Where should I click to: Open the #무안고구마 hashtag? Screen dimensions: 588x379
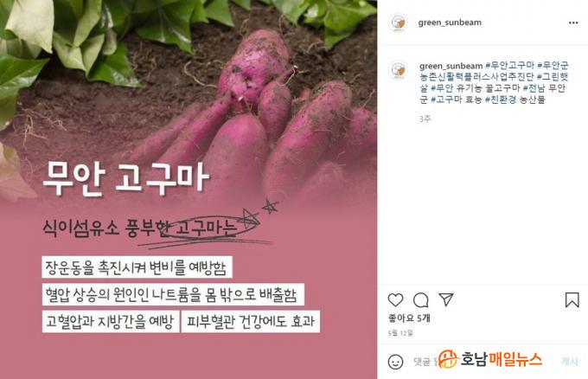509,66
